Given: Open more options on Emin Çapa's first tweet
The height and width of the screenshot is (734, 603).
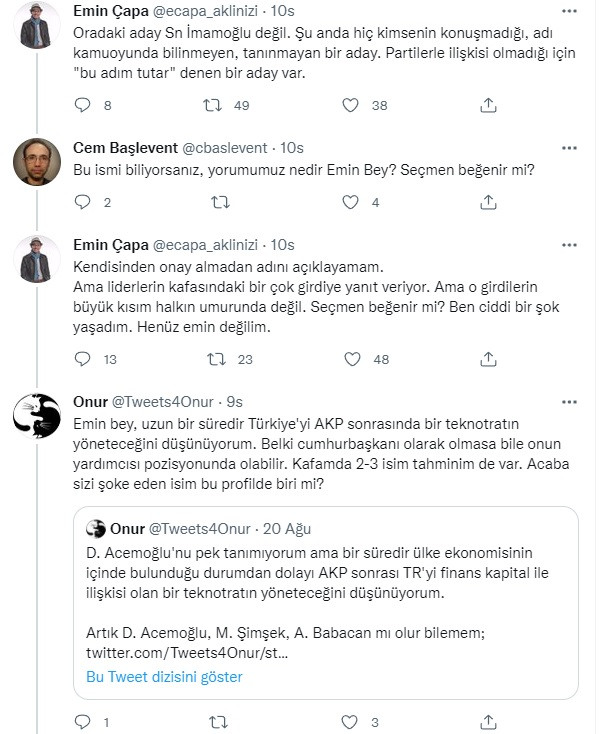Looking at the screenshot, I should tap(569, 11).
